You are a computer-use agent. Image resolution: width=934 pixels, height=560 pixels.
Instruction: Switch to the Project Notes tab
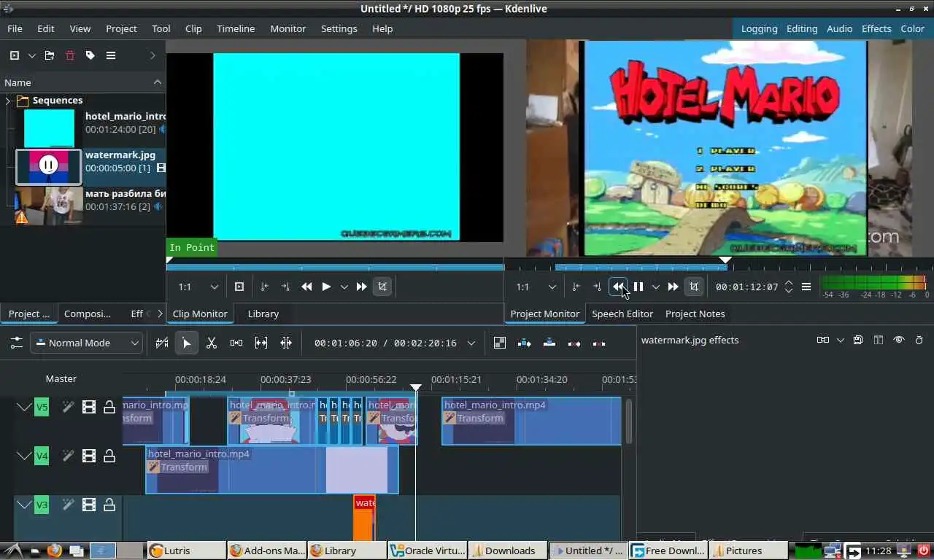pyautogui.click(x=695, y=314)
